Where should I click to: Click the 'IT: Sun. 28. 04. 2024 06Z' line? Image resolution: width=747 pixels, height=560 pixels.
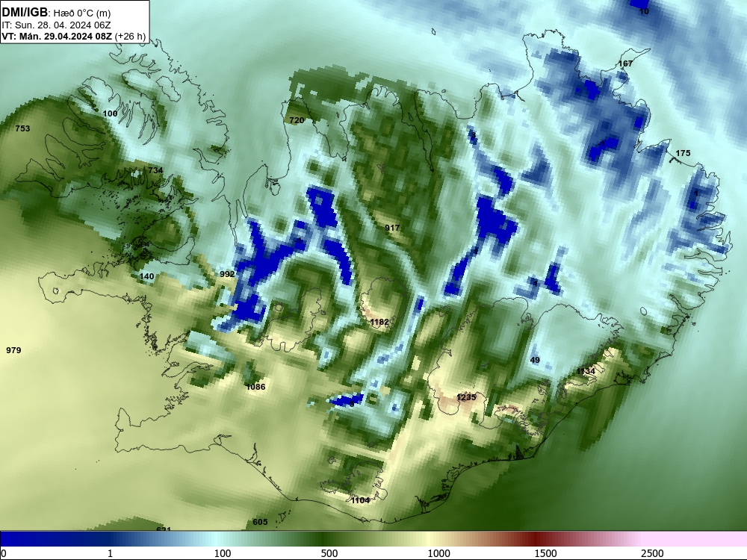click(56, 25)
